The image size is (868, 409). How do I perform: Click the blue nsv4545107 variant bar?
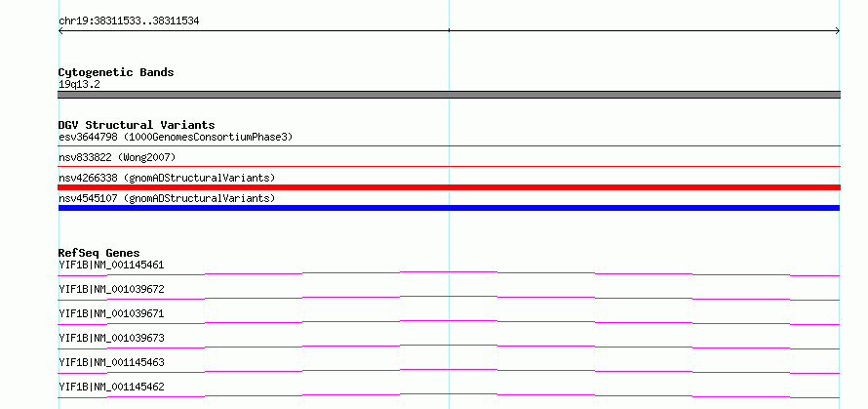pos(449,208)
